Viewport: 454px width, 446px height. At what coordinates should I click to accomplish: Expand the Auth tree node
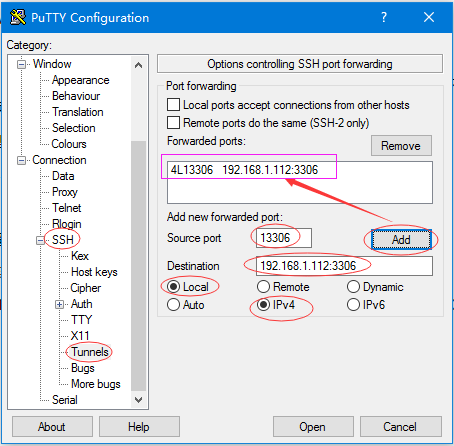(59, 304)
